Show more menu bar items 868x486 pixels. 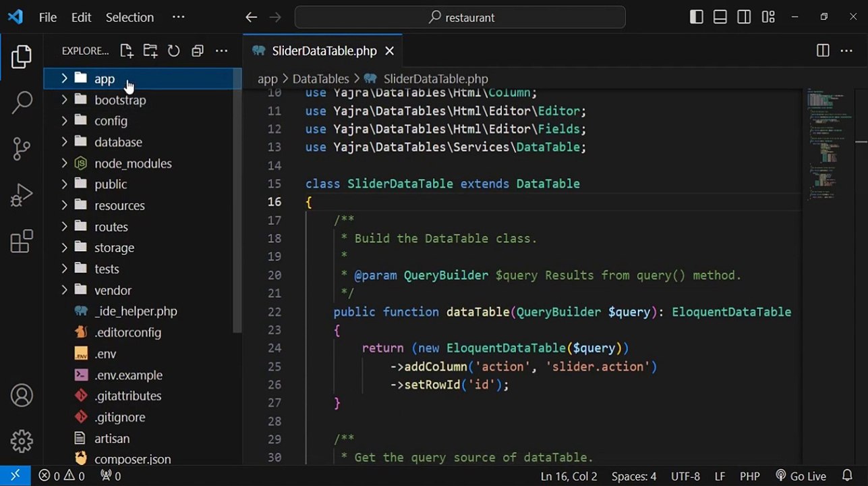click(x=178, y=18)
